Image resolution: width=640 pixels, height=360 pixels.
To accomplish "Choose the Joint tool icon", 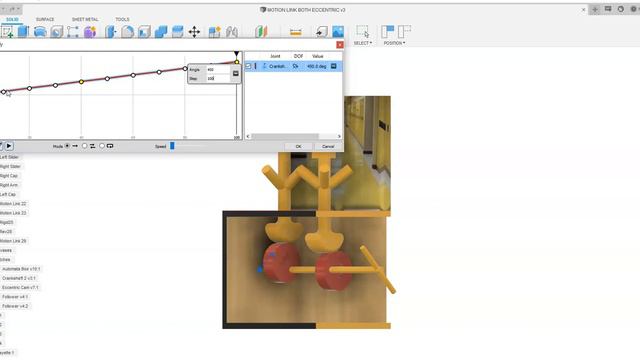I will click(x=232, y=32).
